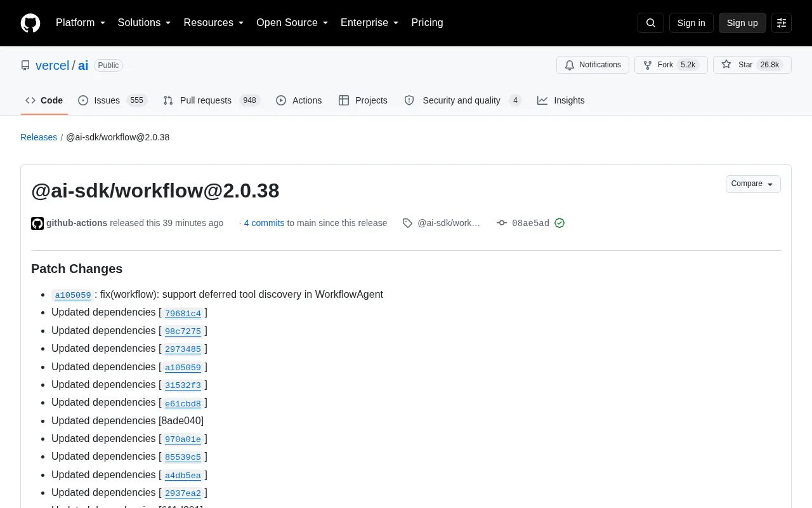Image resolution: width=812 pixels, height=508 pixels.
Task: Open dependency commit 2973485
Action: click(x=183, y=349)
